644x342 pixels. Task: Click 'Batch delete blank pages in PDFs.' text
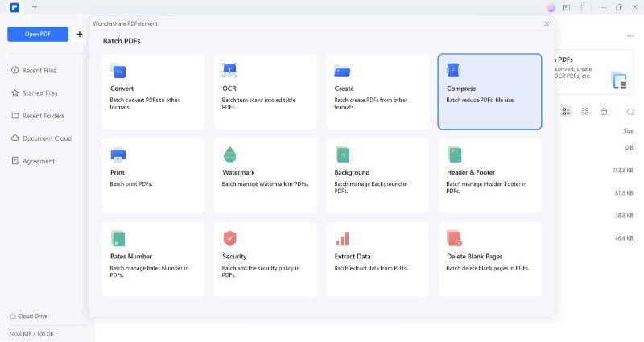coord(488,268)
